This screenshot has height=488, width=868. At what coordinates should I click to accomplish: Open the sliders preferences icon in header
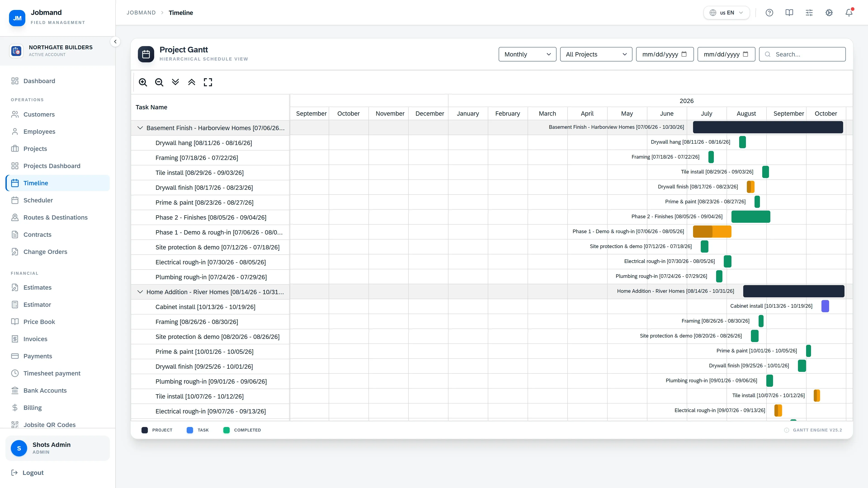coord(809,13)
